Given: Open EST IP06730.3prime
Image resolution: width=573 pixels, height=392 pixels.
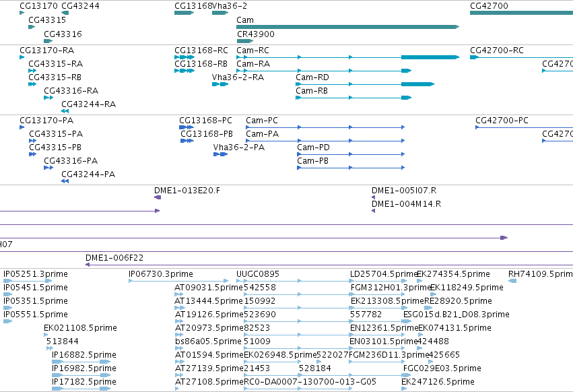Looking at the screenshot, I should (x=161, y=274).
